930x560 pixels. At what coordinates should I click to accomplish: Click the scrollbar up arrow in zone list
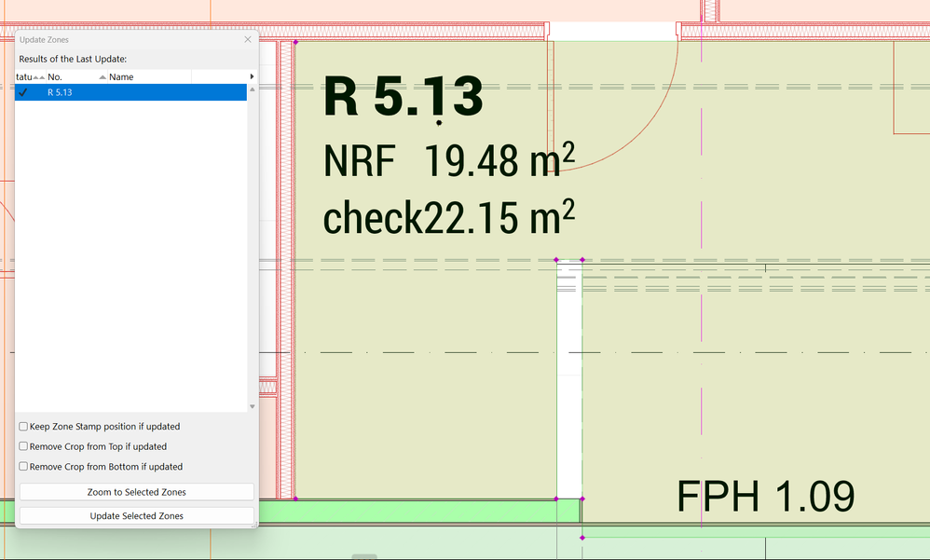[252, 89]
